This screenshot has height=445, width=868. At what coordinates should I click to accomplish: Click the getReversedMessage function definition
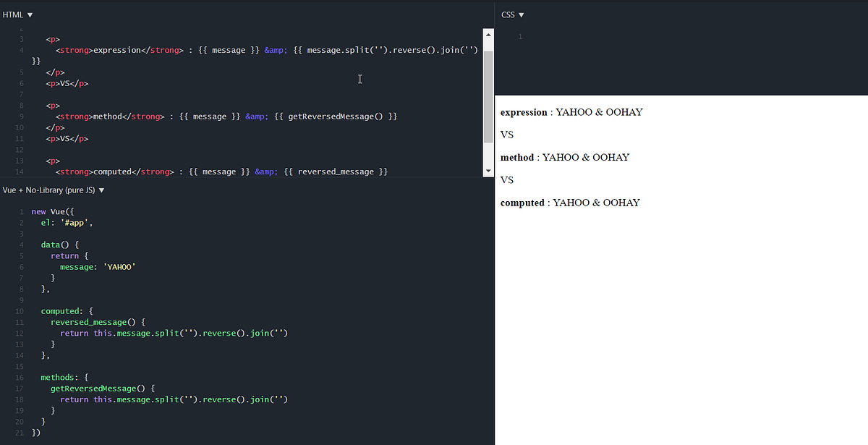coord(98,388)
